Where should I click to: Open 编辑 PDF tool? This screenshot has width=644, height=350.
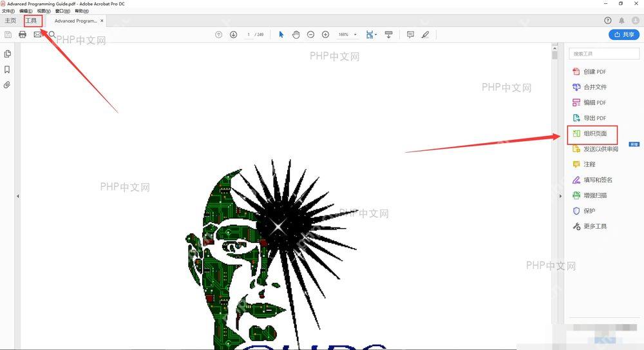pyautogui.click(x=589, y=102)
